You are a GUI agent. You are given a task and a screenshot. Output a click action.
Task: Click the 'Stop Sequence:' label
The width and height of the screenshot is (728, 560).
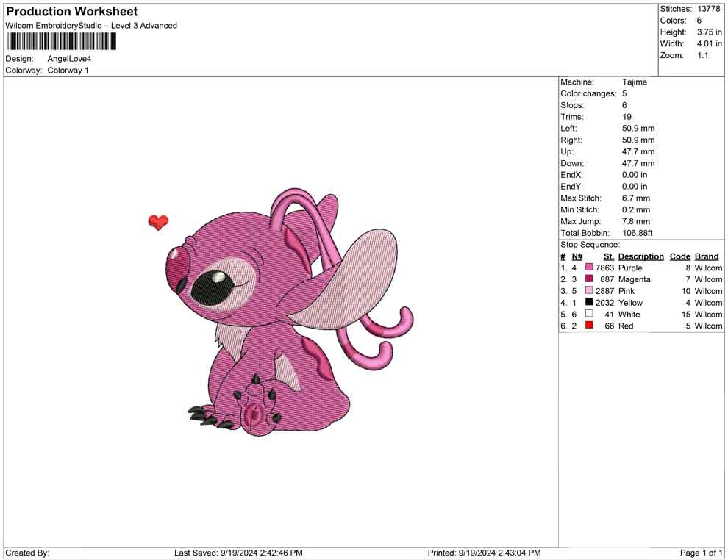590,245
